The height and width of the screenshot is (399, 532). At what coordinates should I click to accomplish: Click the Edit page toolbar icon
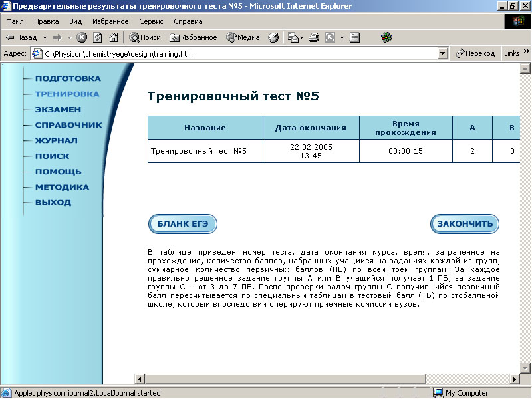(x=330, y=37)
